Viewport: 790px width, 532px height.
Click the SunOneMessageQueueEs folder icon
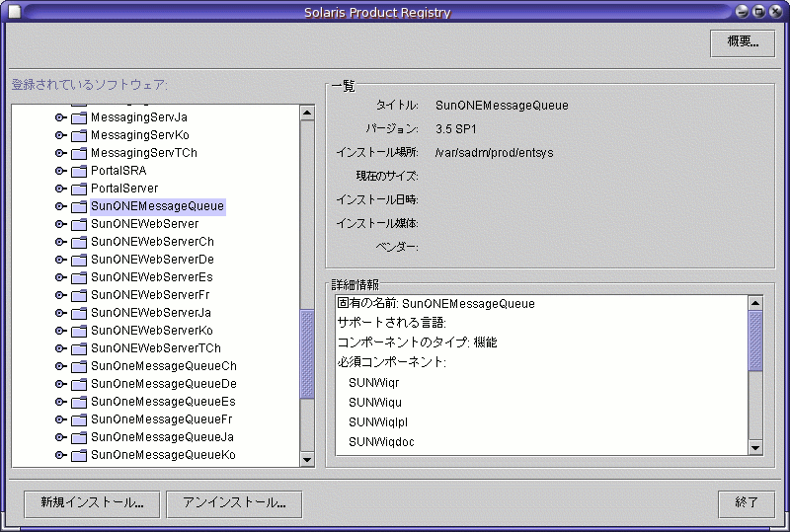[79, 402]
